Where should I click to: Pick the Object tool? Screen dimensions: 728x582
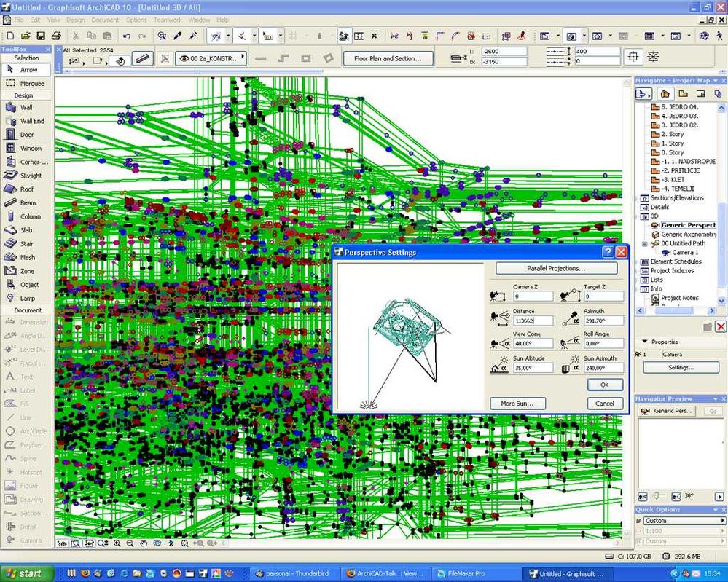click(x=26, y=285)
